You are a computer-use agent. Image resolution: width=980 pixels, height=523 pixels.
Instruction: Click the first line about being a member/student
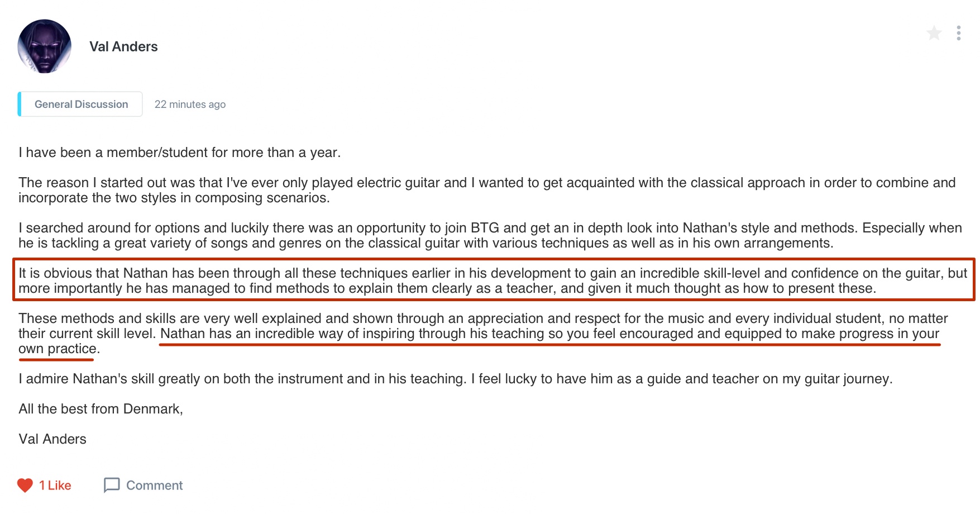[x=180, y=153]
